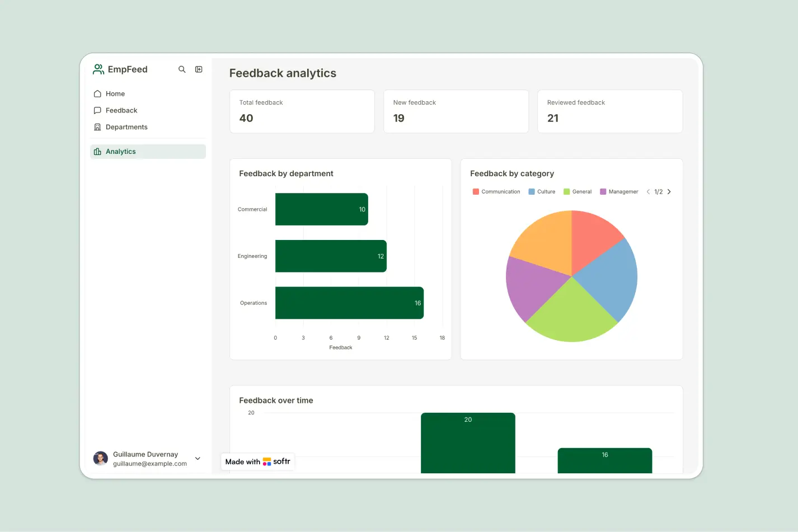798x532 pixels.
Task: Click guillaume@example.com email text
Action: (150, 464)
